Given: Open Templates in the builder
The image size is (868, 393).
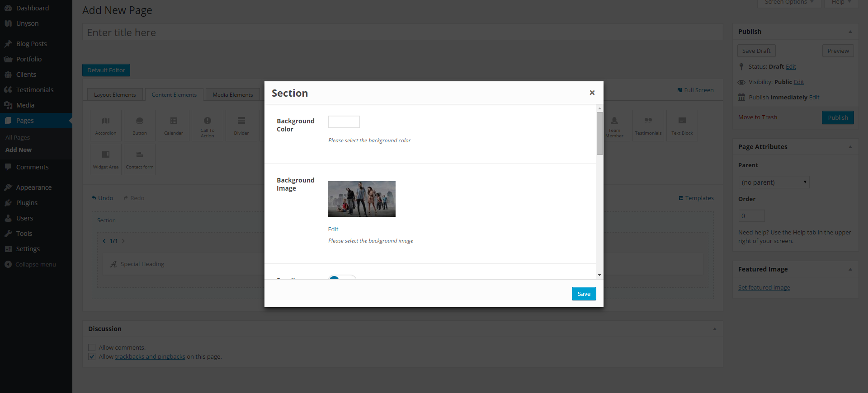Looking at the screenshot, I should (696, 198).
